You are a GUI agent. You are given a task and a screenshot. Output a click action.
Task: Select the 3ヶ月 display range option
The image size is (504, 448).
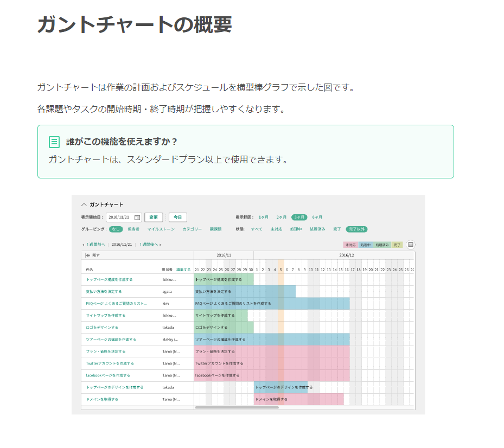299,217
